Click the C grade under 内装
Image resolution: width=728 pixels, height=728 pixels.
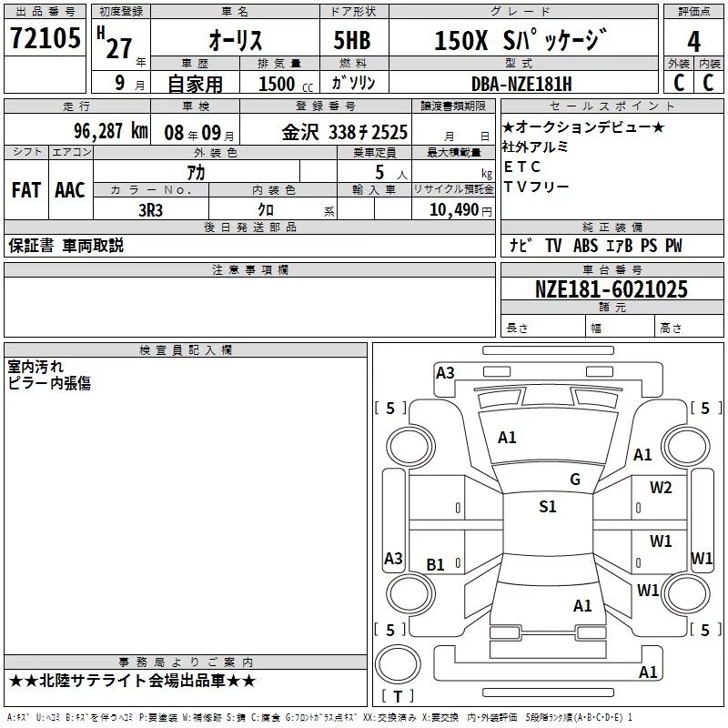(708, 83)
